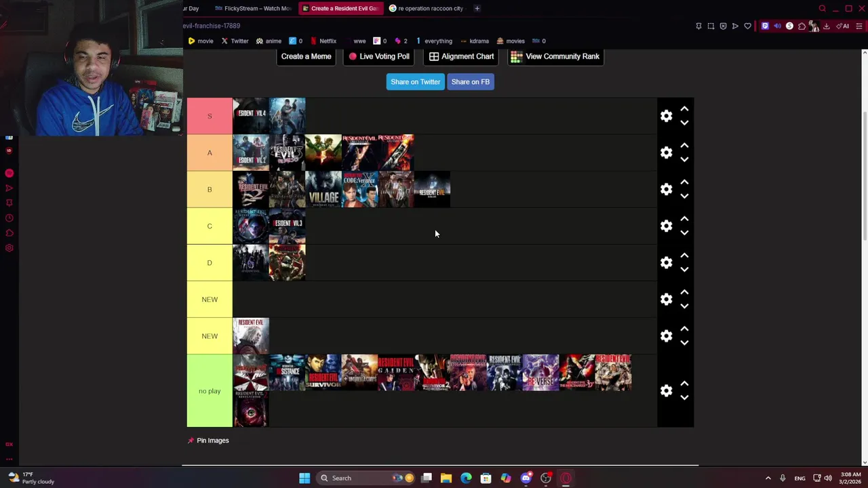Open the Twitter bookmark

[235, 41]
